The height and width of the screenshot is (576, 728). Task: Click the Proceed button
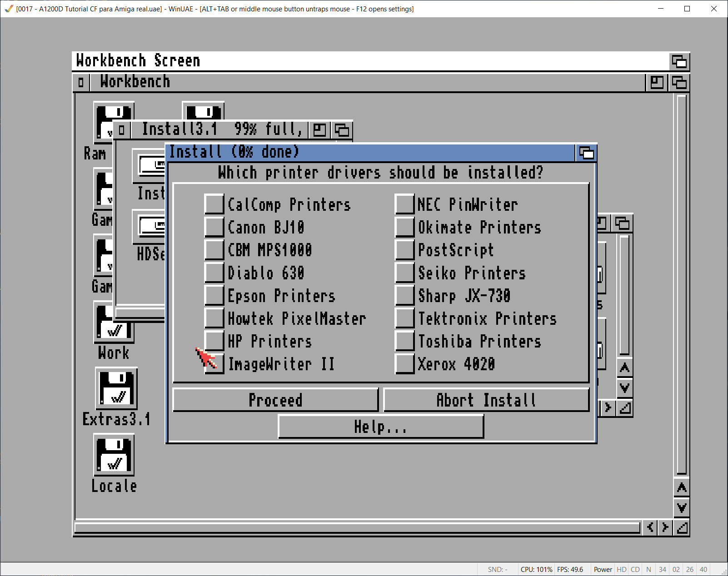pyautogui.click(x=275, y=400)
